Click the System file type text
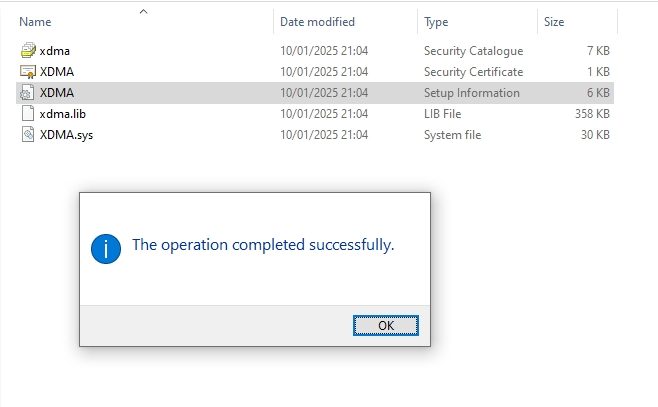 point(452,135)
